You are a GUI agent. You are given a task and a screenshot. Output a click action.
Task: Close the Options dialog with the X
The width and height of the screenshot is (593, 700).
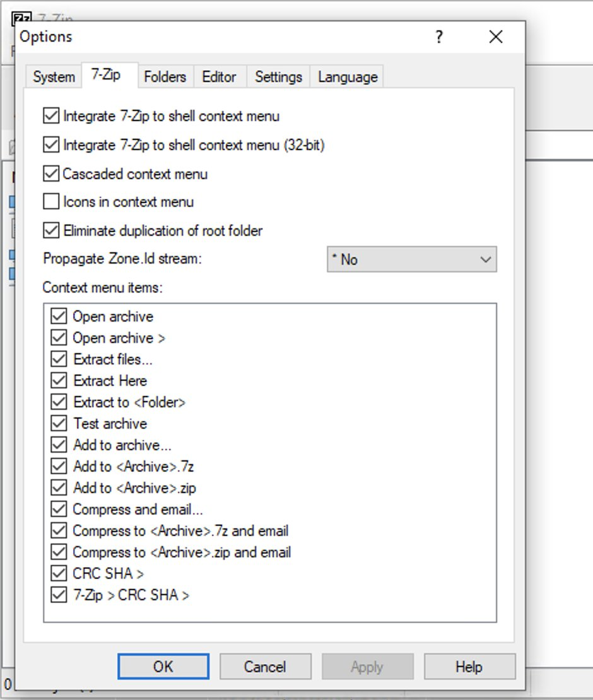click(496, 37)
